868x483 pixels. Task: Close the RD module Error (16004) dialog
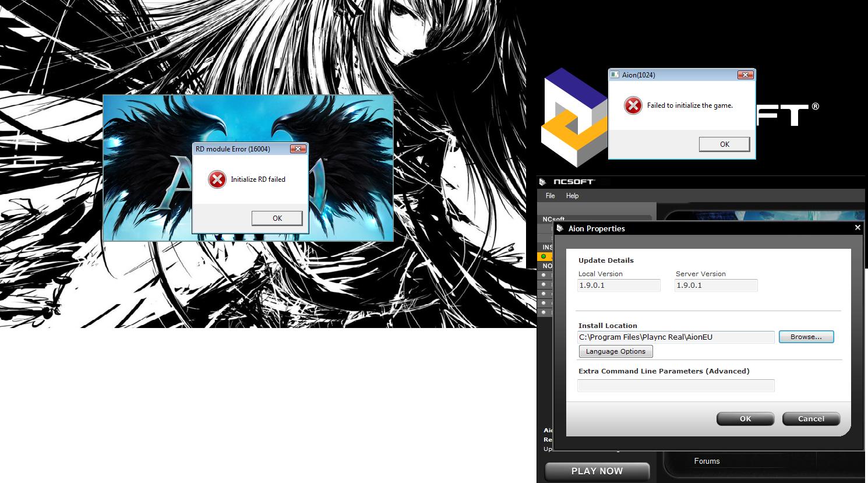click(x=298, y=149)
